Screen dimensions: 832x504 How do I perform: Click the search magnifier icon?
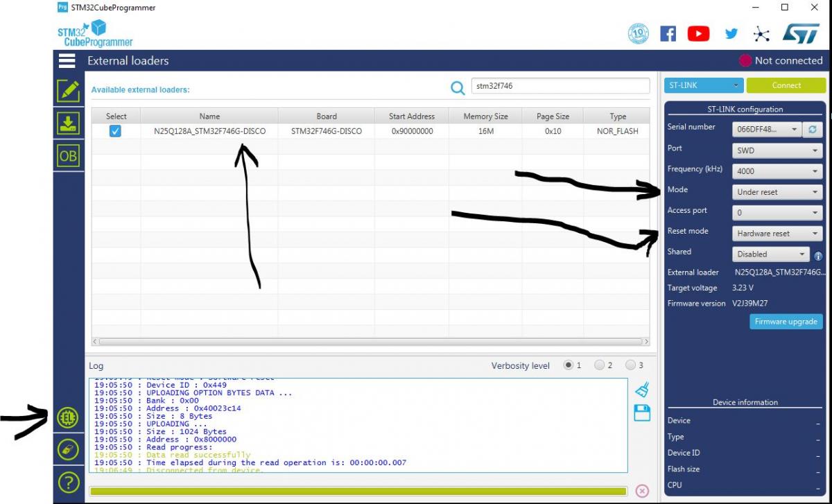click(x=458, y=87)
